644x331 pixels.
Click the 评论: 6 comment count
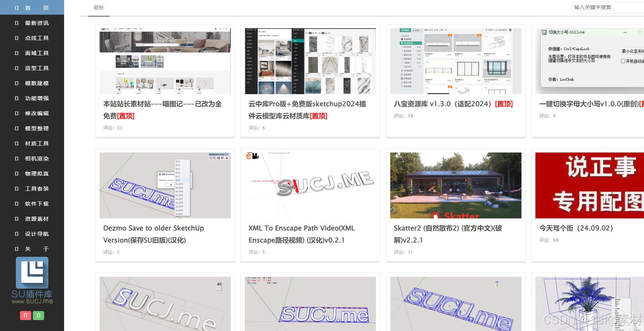click(x=257, y=128)
